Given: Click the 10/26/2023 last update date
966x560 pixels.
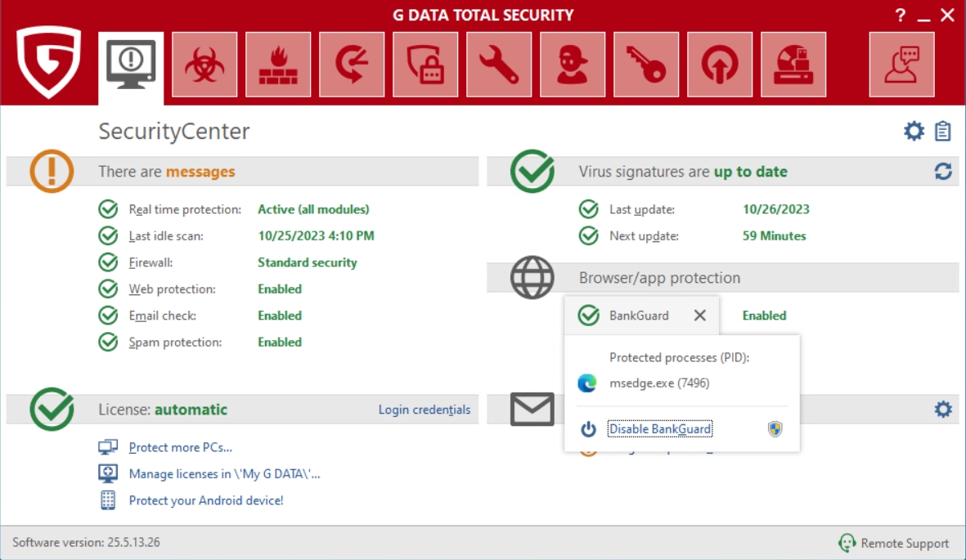Looking at the screenshot, I should 775,209.
